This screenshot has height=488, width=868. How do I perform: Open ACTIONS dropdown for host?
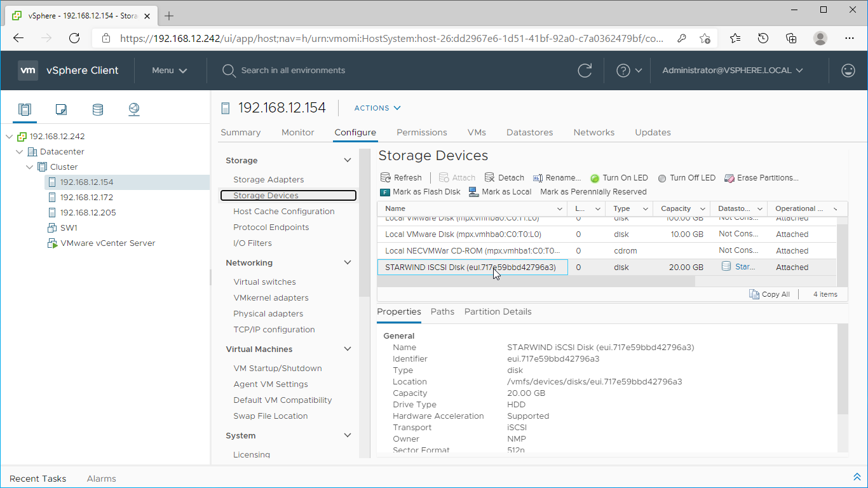377,108
